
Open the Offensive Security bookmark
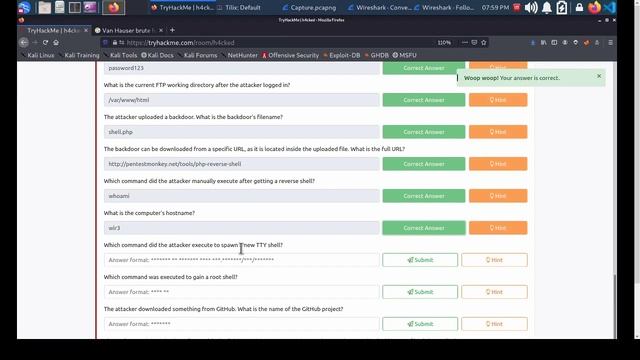pos(290,55)
